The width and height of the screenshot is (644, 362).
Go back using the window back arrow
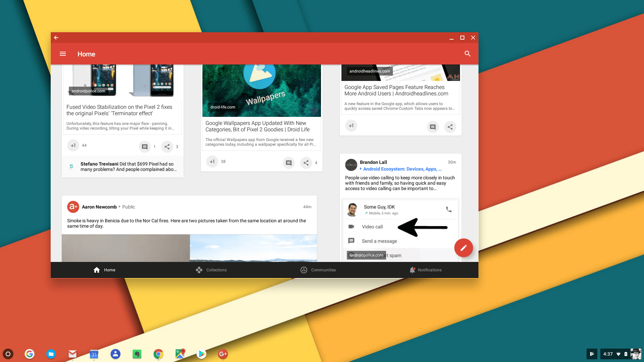click(x=56, y=38)
